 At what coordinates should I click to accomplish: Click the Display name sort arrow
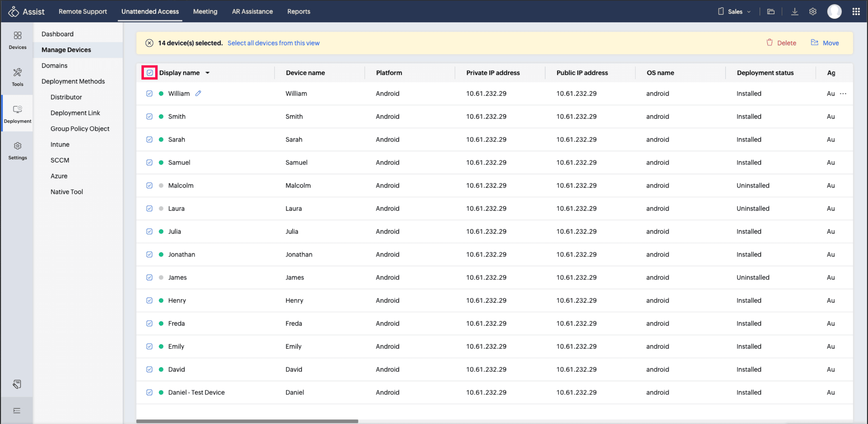[208, 73]
